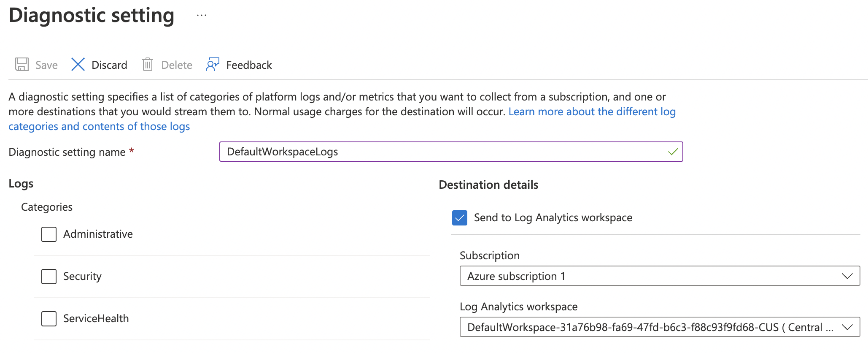Click the Discard X icon
Screen dimensions: 868x353
coord(78,65)
